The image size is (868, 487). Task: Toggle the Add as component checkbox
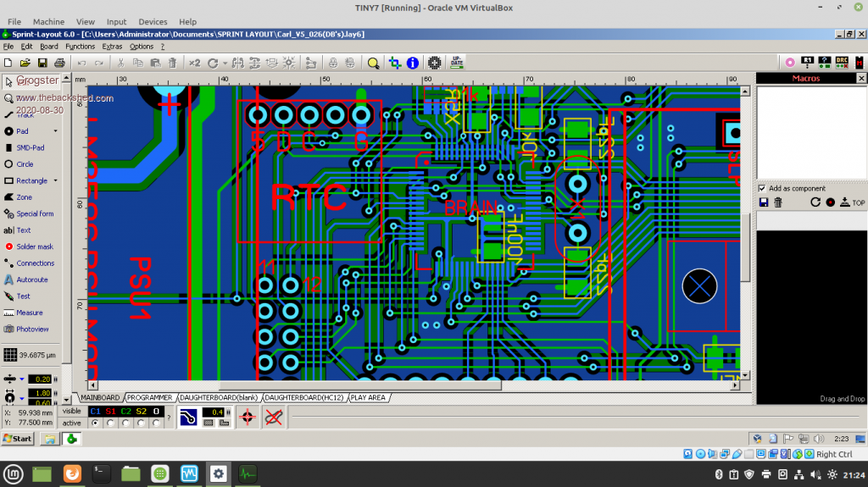tap(762, 188)
